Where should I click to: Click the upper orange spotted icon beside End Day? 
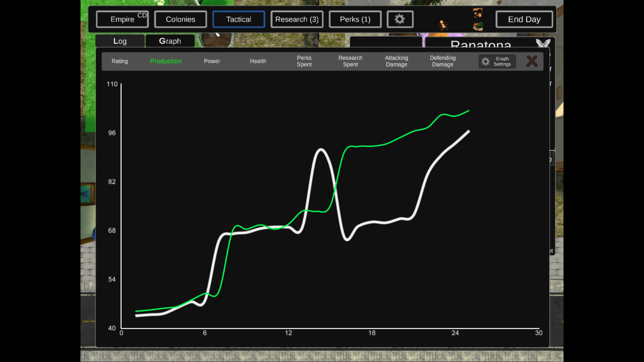(478, 13)
